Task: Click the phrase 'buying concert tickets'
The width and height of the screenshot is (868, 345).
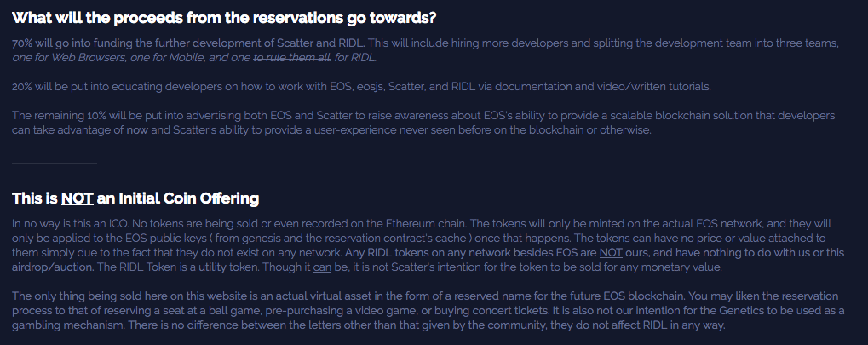Action: [x=608, y=311]
